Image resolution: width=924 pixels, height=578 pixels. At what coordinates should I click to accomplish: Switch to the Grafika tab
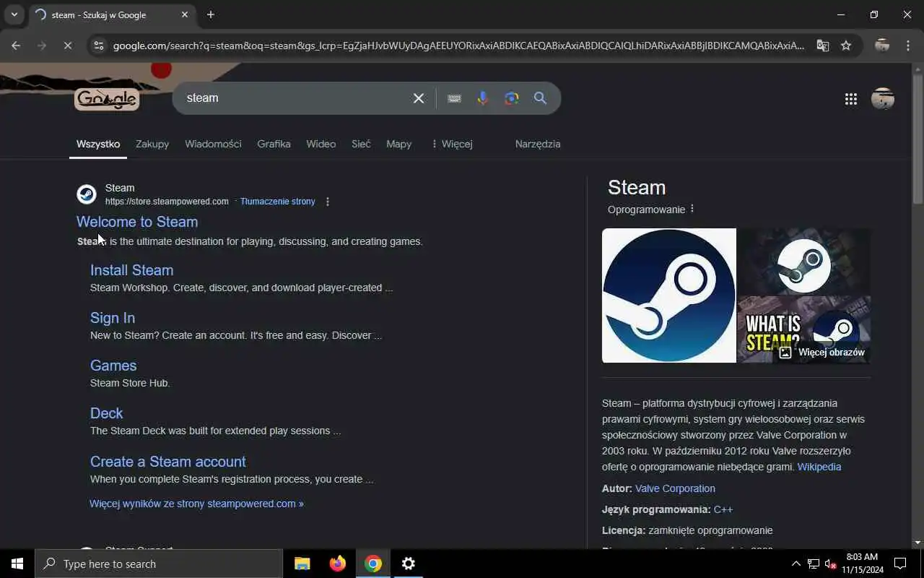(274, 144)
